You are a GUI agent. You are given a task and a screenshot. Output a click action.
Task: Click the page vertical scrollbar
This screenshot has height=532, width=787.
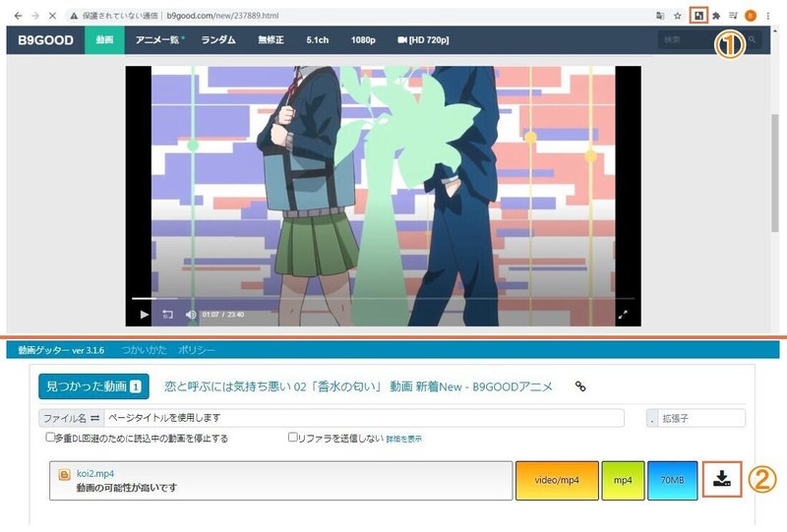click(775, 173)
